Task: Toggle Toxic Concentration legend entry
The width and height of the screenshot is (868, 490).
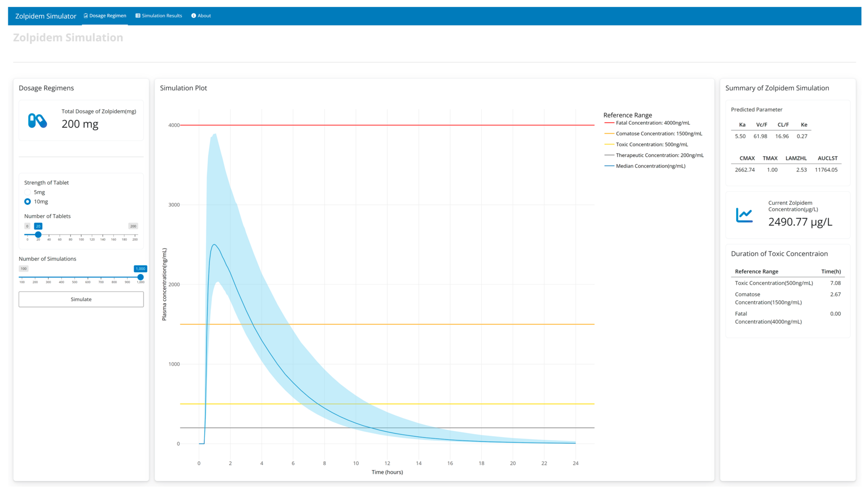Action: coord(651,144)
